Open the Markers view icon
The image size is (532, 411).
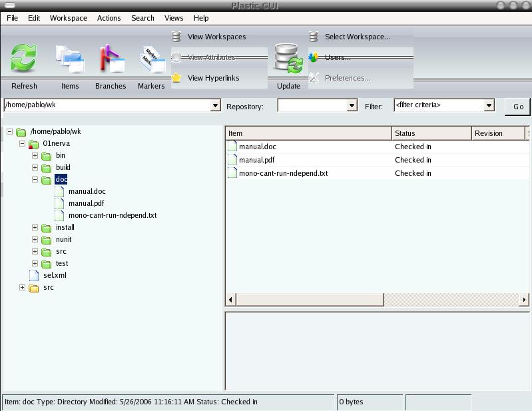click(x=152, y=59)
